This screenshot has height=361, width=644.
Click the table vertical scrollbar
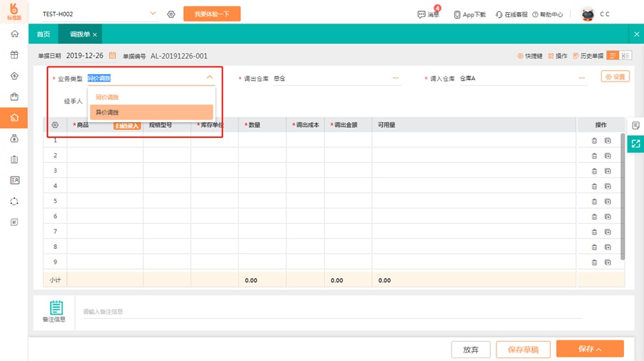(x=623, y=196)
